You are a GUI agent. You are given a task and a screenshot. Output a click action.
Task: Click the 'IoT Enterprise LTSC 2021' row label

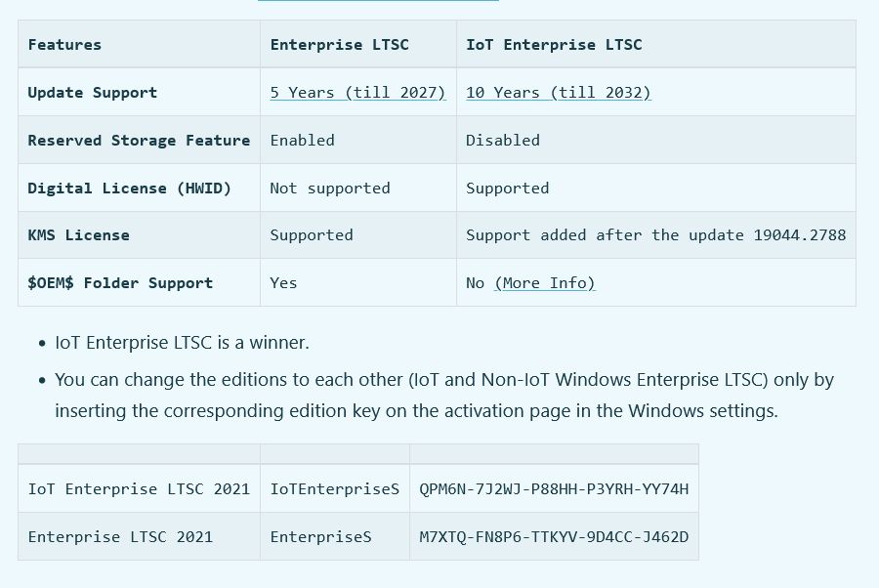tap(139, 488)
